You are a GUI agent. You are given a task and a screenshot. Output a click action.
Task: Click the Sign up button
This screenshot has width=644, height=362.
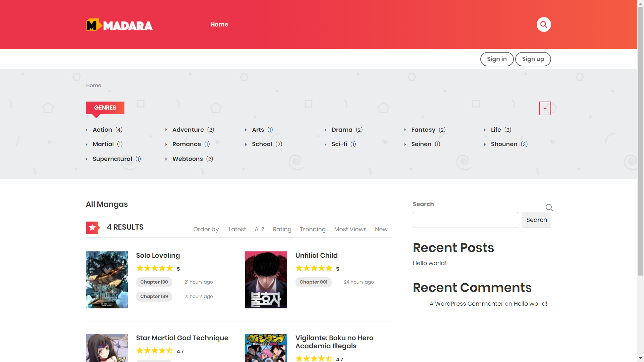pyautogui.click(x=533, y=59)
